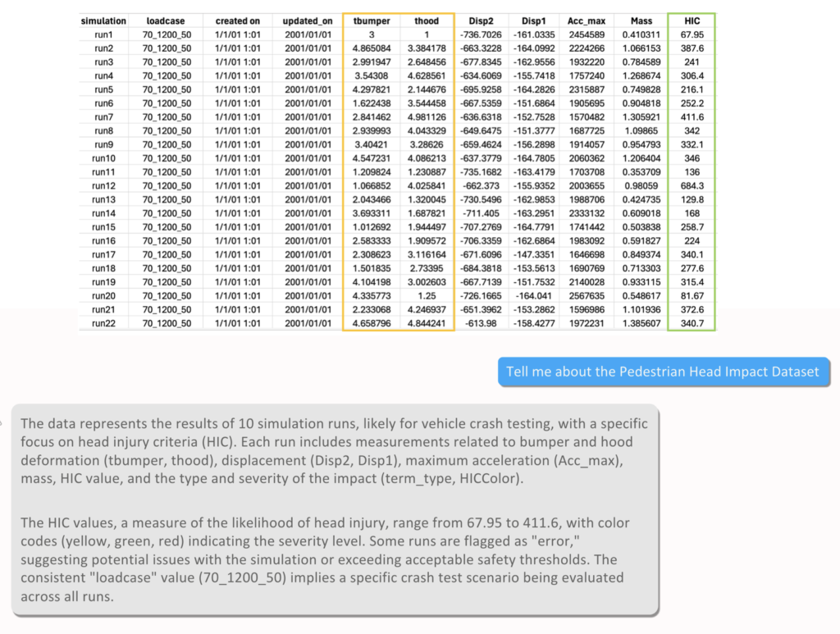Click HIC value 411.6 in run7 row
This screenshot has width=840, height=634.
pyautogui.click(x=692, y=117)
